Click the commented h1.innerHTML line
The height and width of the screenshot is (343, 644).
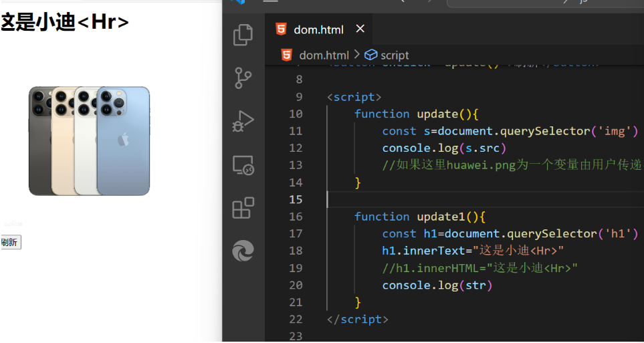(480, 268)
